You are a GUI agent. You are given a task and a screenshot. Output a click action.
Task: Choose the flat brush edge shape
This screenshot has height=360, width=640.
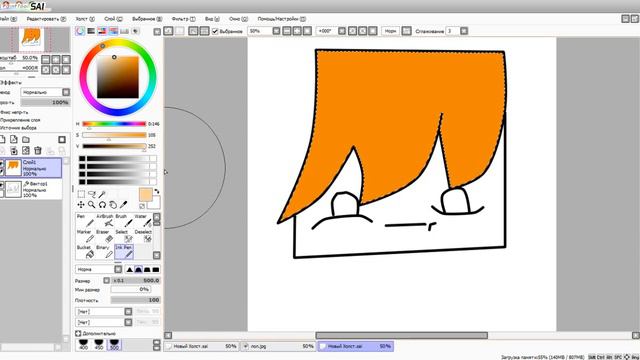pos(156,269)
